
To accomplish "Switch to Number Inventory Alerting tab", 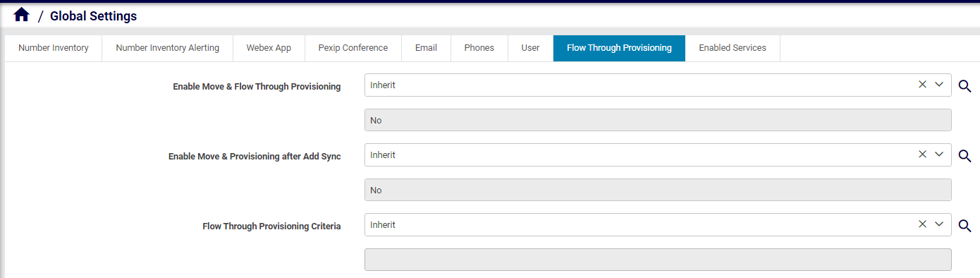I will tap(168, 48).
